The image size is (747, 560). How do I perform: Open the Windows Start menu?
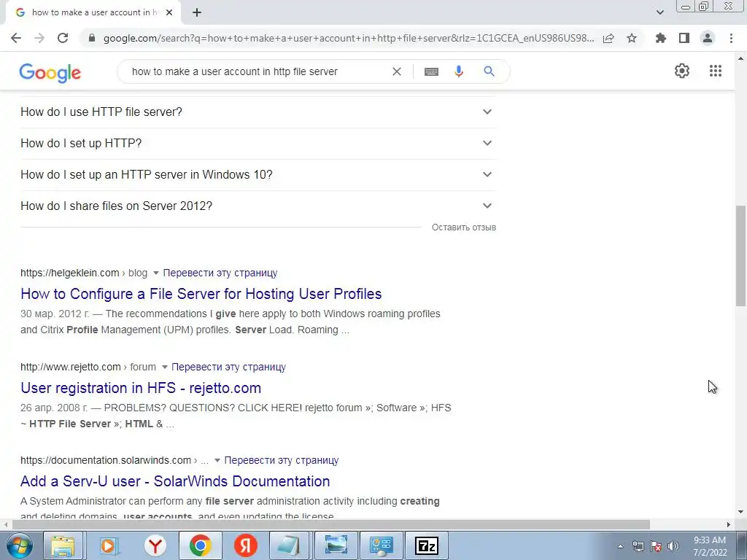click(18, 545)
